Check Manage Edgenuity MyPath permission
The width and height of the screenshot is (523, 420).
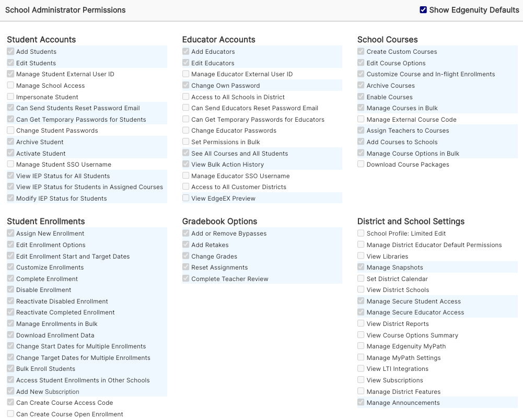[361, 346]
